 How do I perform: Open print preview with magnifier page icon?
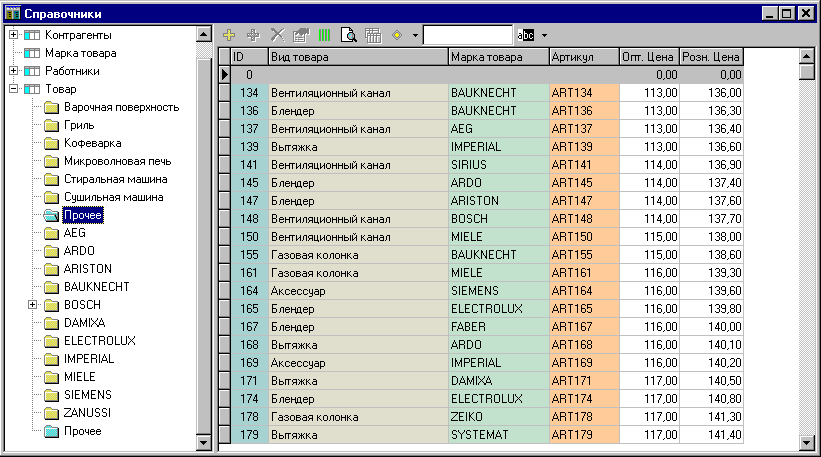coord(349,35)
